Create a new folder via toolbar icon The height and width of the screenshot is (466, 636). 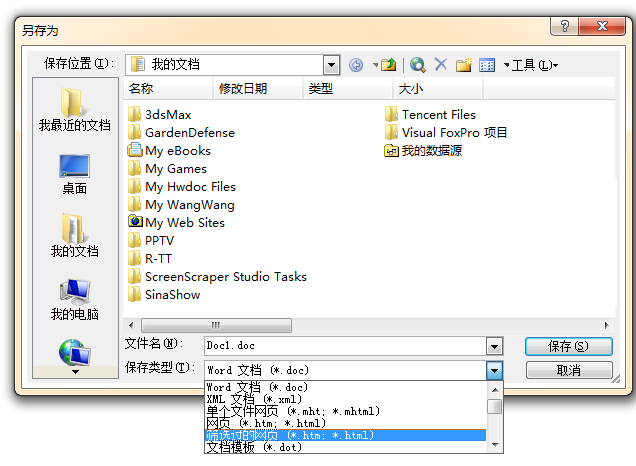(463, 65)
